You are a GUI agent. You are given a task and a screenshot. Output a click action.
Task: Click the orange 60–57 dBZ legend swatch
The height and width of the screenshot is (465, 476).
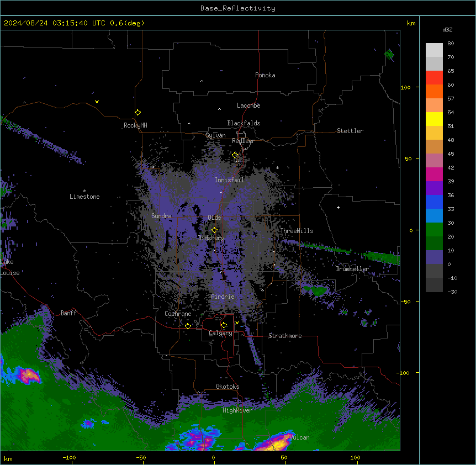(x=434, y=91)
